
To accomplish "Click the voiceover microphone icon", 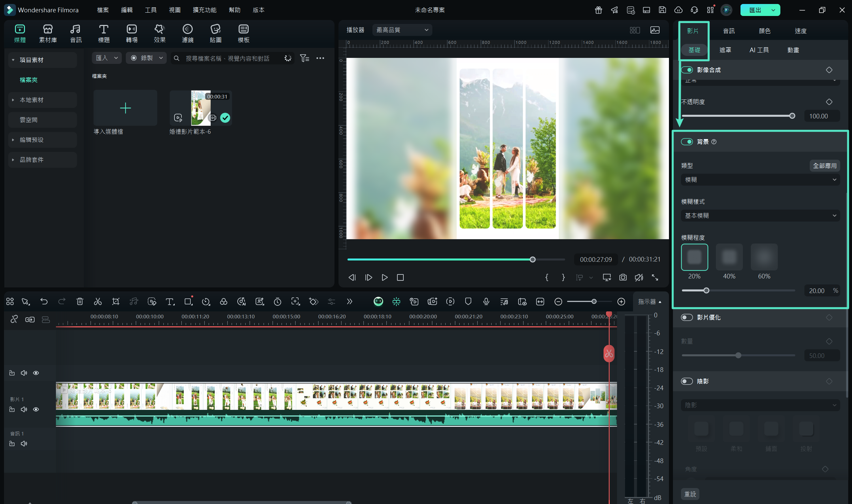I will coord(486,301).
